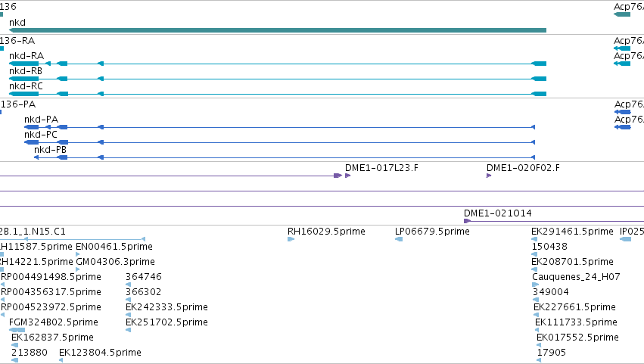Click the EK291461.5prime arrow glyph
This screenshot has width=644, height=364.
[x=534, y=239]
